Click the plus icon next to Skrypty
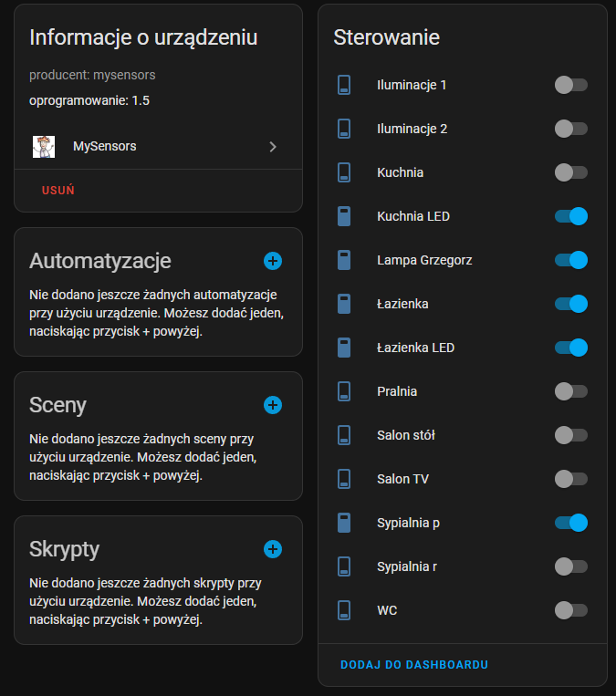Viewport: 616px width, 696px height. (273, 549)
